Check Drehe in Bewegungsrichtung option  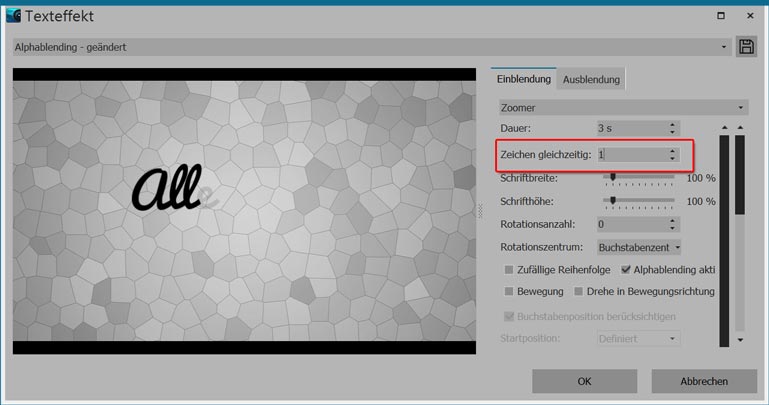click(x=579, y=292)
